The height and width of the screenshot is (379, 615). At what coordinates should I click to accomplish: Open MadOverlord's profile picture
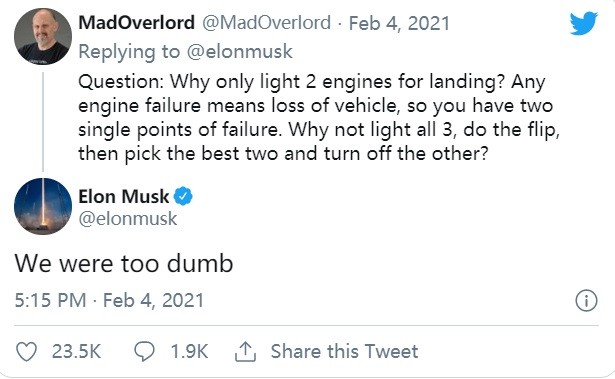click(x=43, y=36)
